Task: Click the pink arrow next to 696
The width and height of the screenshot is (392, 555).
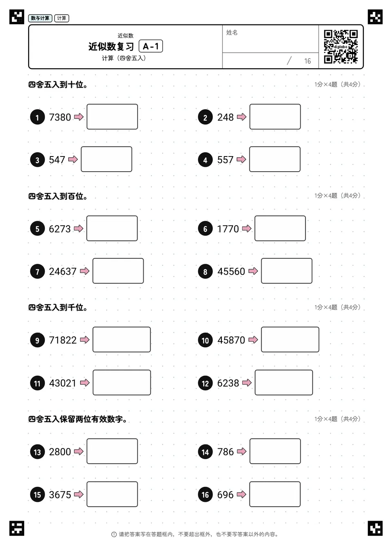Action: [242, 494]
